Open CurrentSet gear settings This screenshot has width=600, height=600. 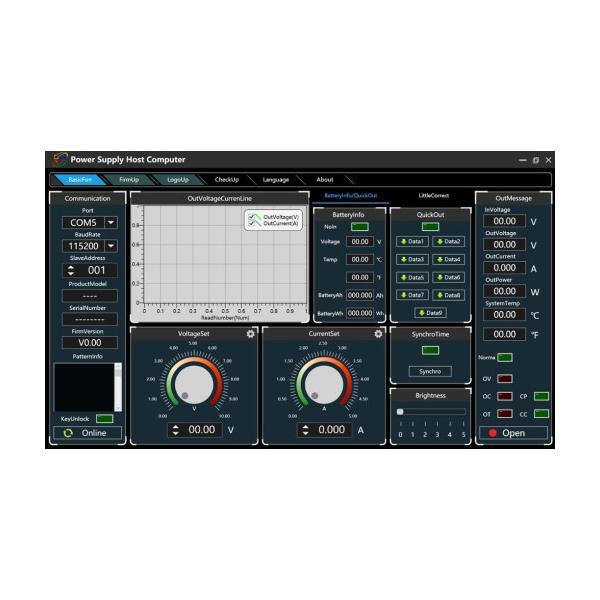[x=379, y=333]
